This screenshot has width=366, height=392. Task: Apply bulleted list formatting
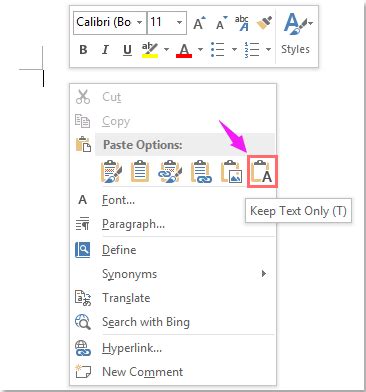218,50
